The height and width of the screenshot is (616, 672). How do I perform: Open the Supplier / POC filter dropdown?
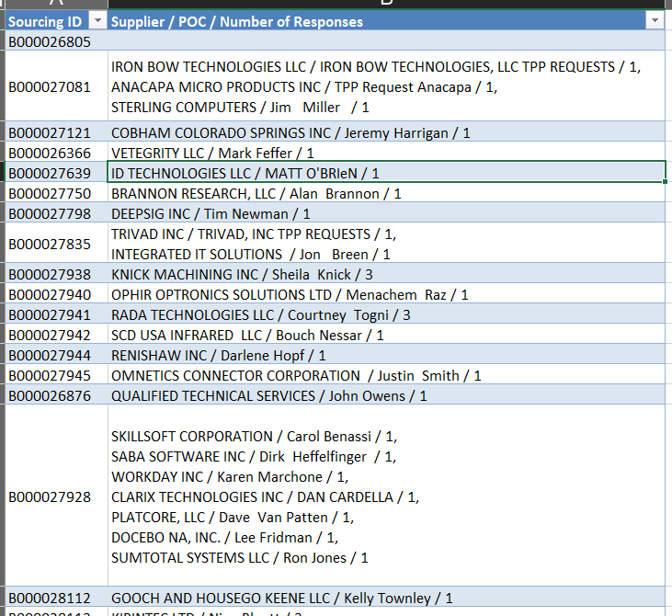coord(655,20)
